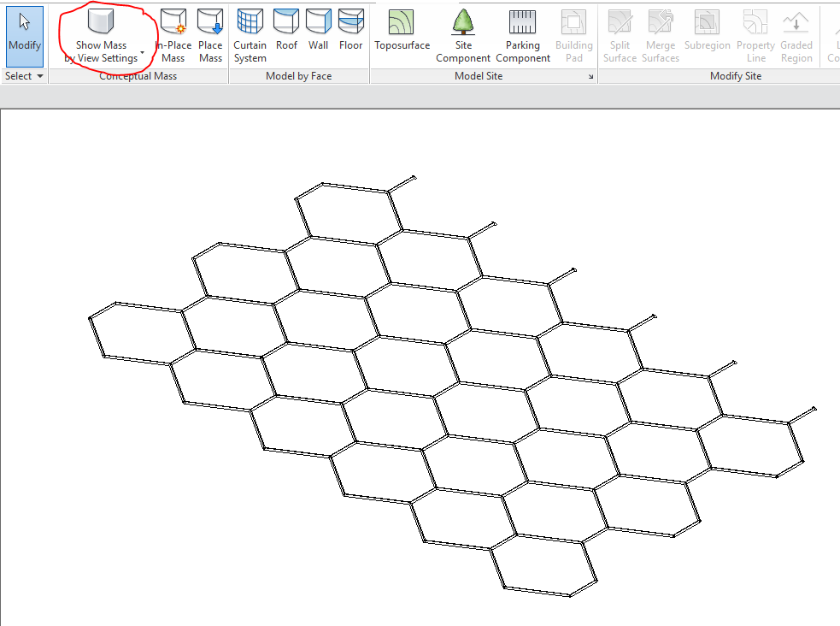Pick the Roof by face tool
Viewport: 840px width, 626px height.
286,30
